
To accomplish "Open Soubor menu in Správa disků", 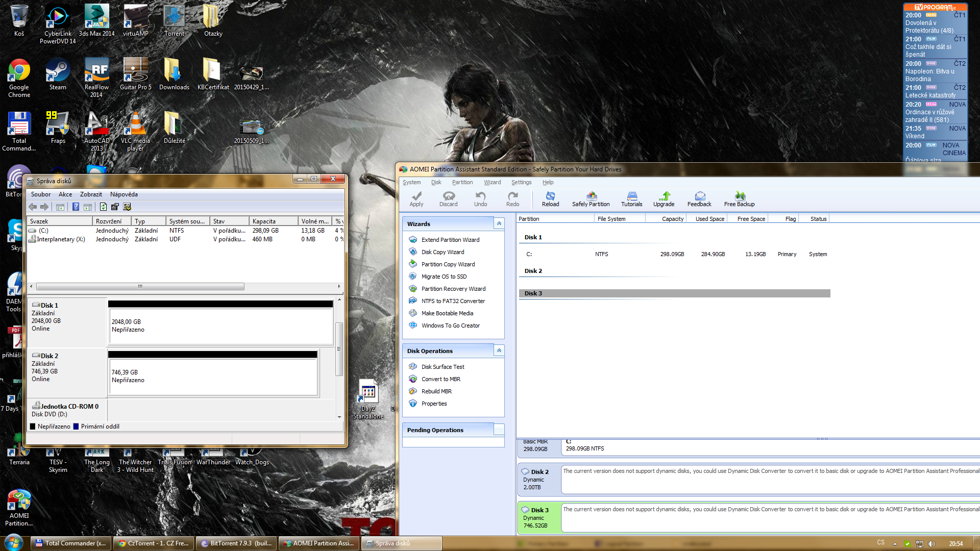I will (41, 194).
